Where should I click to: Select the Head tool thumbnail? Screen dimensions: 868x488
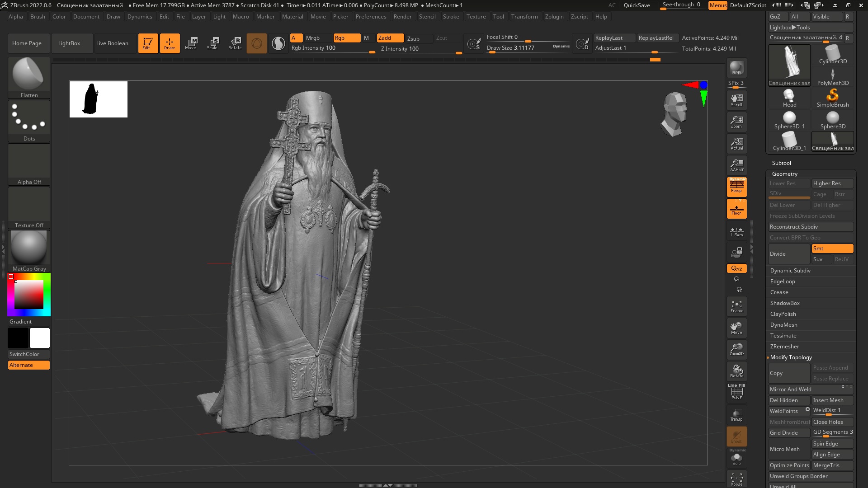click(789, 98)
